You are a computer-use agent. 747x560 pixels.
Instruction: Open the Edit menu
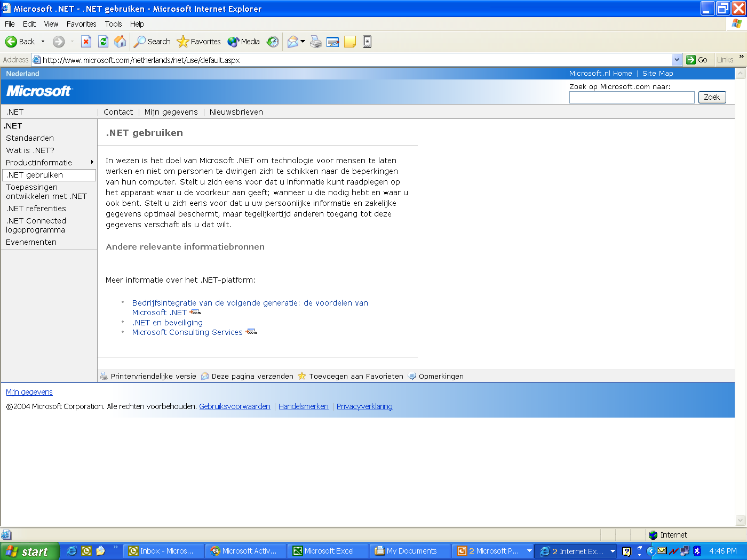click(x=29, y=24)
